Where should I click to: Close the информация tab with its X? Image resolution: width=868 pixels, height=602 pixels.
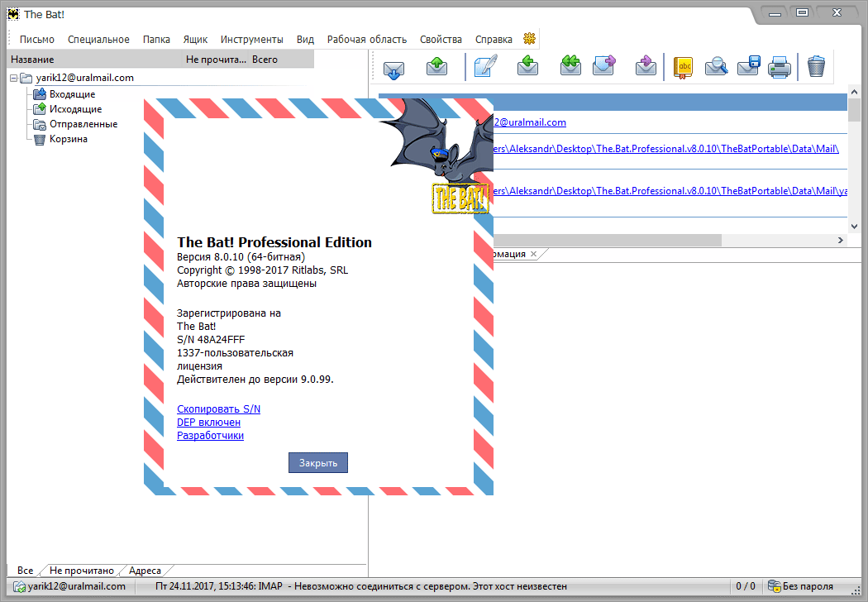(534, 254)
